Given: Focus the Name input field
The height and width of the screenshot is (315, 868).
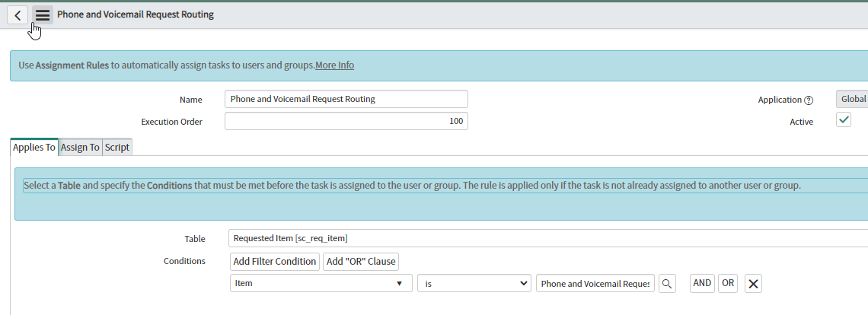Looking at the screenshot, I should click(x=346, y=99).
